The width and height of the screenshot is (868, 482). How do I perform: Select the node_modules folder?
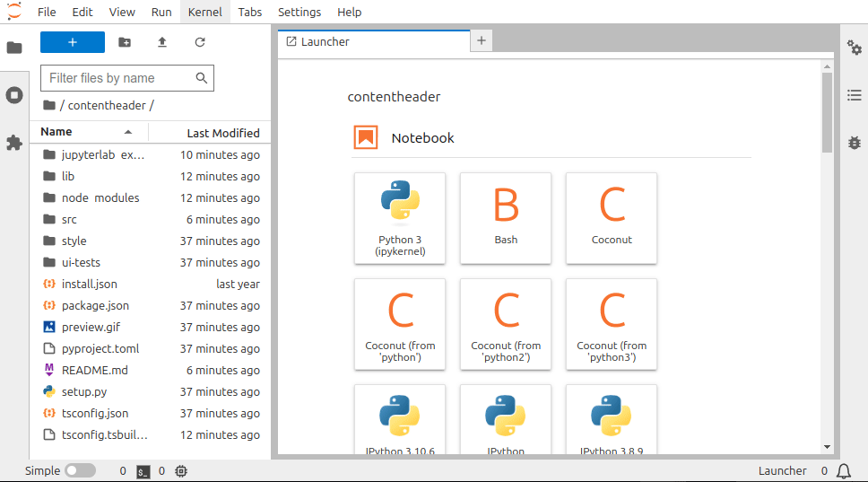pyautogui.click(x=150, y=197)
